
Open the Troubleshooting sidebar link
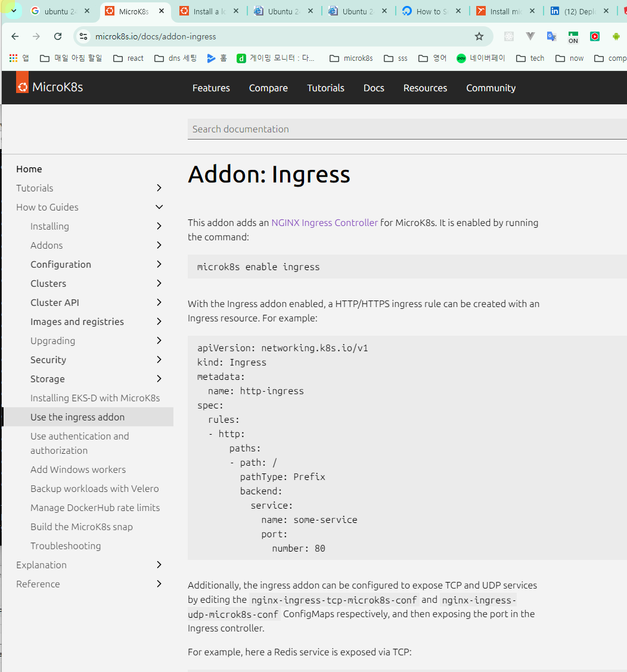coord(66,546)
